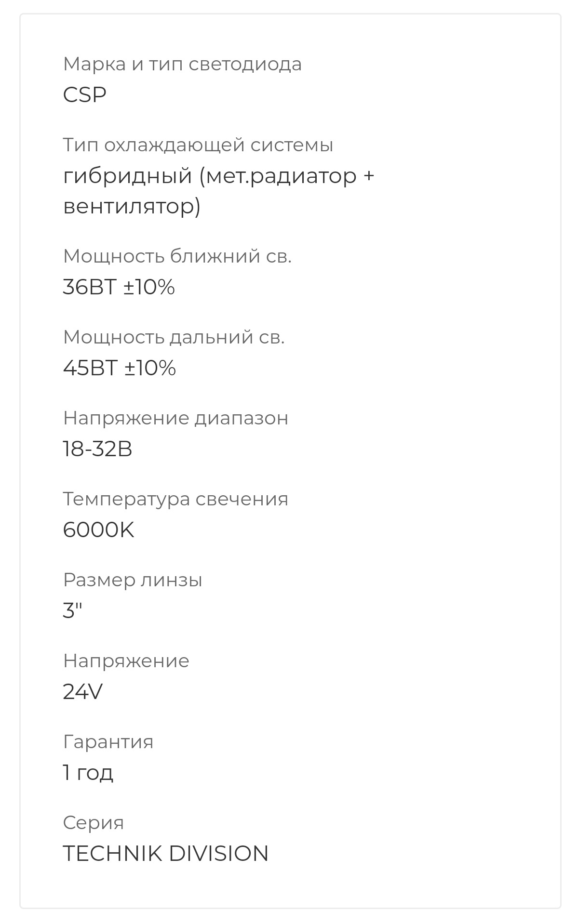The image size is (578, 924).
Task: Click the 'гибридный (мет.радиатор + вентилятор)' value
Action: pyautogui.click(x=218, y=191)
